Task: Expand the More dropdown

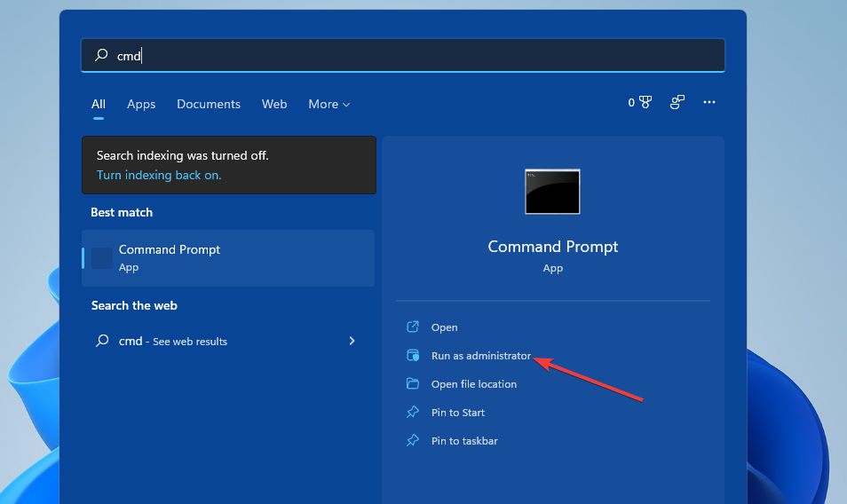Action: (x=329, y=104)
